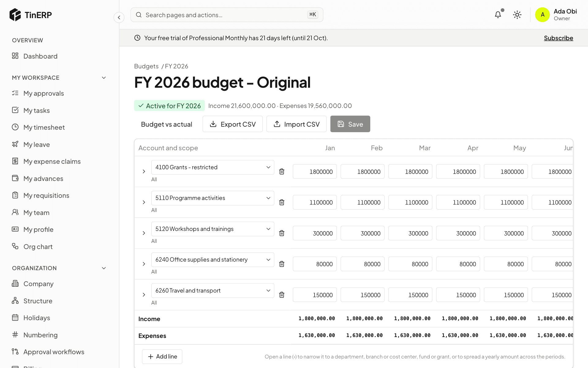The height and width of the screenshot is (368, 588).
Task: Click the My expense claims receipt icon
Action: tap(15, 161)
